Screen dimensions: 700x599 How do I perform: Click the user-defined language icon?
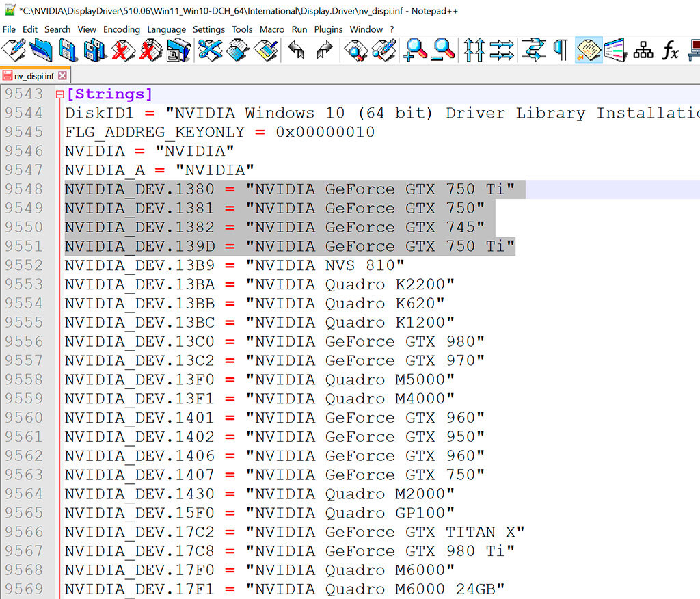click(616, 50)
